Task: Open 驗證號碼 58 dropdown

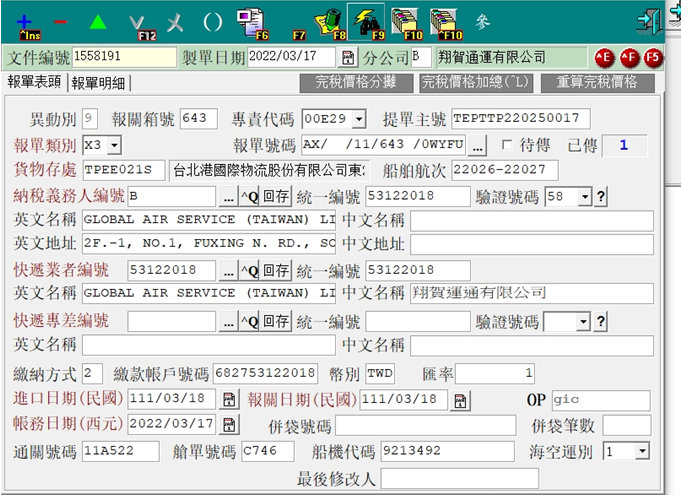Action: click(x=584, y=197)
